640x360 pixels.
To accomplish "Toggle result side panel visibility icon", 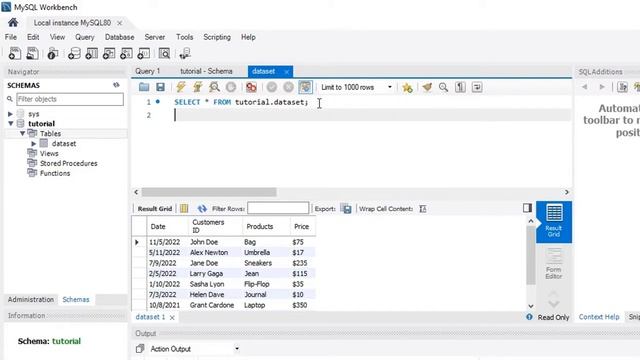I will click(527, 208).
